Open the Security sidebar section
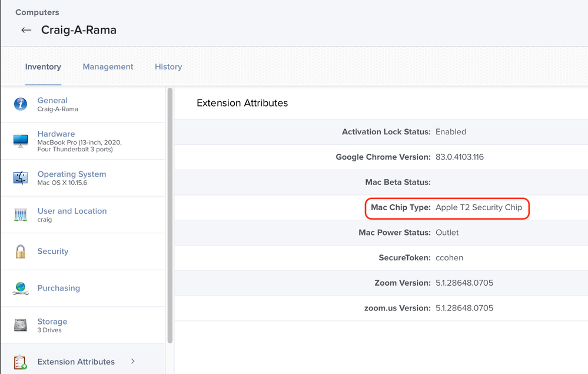 [x=83, y=251]
